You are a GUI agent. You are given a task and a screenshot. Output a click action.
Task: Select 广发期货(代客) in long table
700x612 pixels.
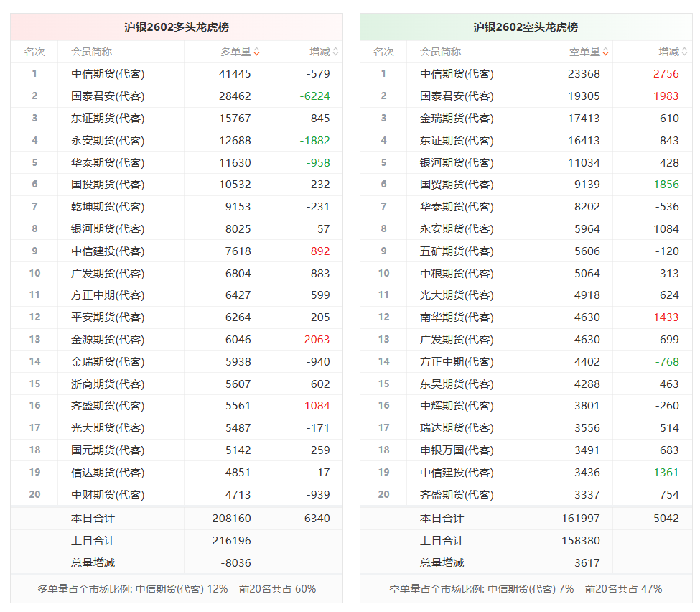coord(108,274)
